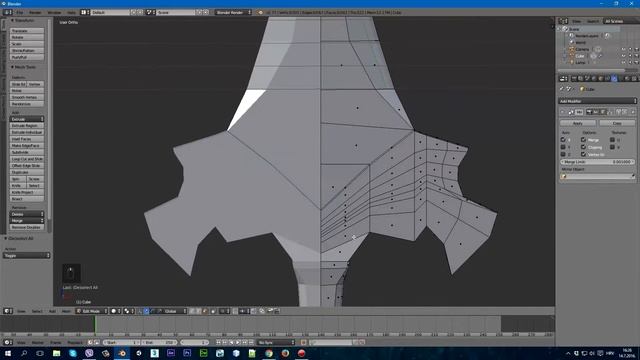Open Photoshop from the taskbar
The height and width of the screenshot is (360, 640).
tap(187, 353)
